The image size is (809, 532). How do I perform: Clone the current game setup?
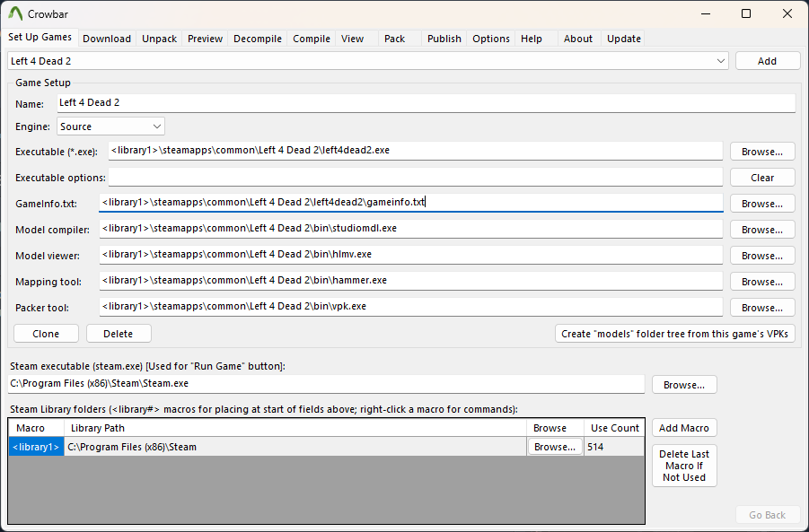(46, 334)
